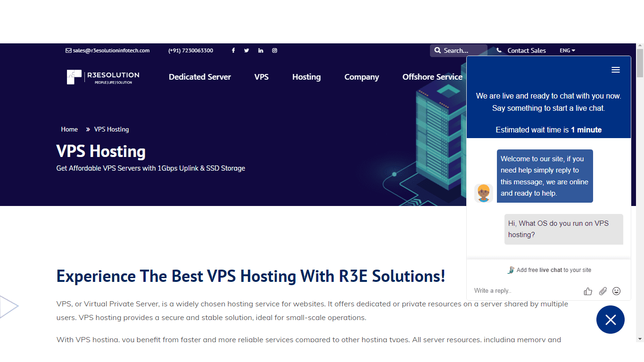Open the VPS menu item

coord(262,77)
